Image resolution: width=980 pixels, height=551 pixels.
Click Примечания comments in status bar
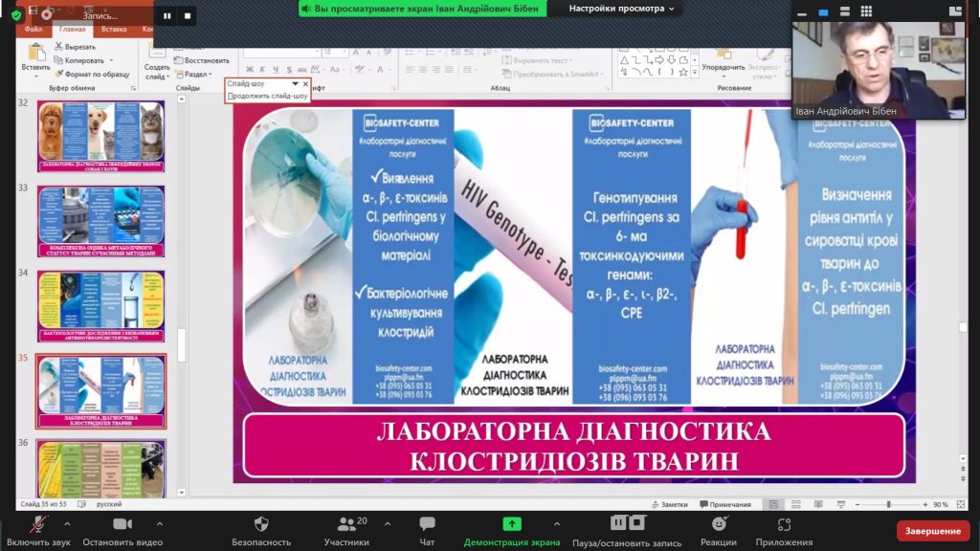pyautogui.click(x=725, y=504)
